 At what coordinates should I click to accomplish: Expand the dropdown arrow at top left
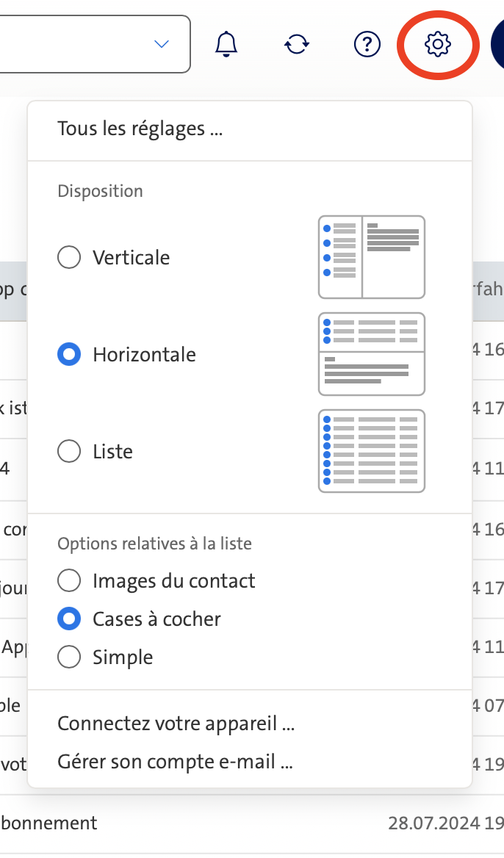[x=161, y=44]
